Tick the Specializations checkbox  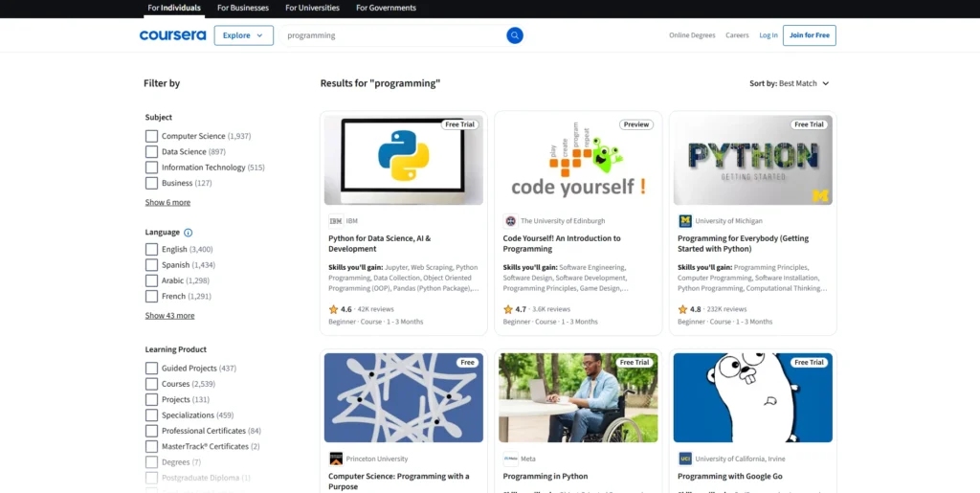(151, 415)
